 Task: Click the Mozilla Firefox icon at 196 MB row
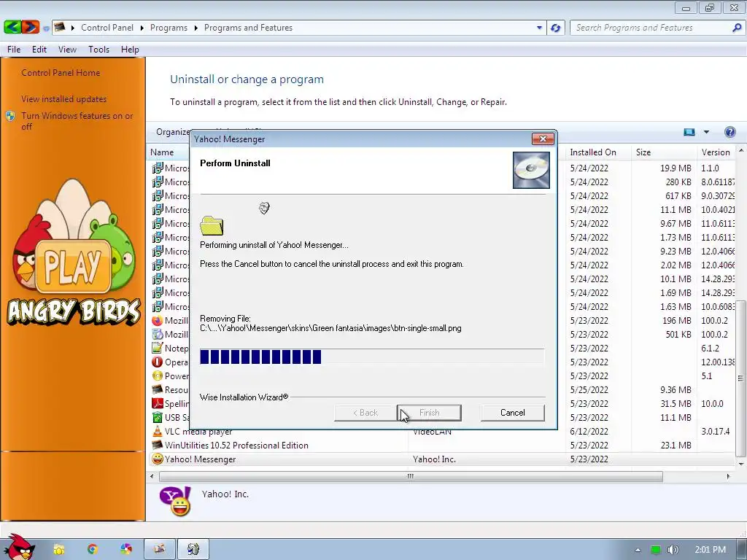coord(158,321)
